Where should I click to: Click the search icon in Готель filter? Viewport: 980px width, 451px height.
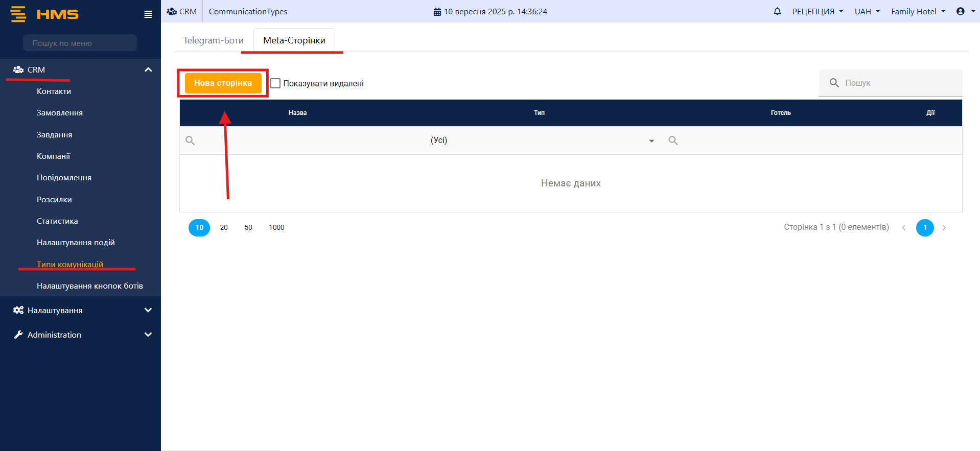[673, 140]
